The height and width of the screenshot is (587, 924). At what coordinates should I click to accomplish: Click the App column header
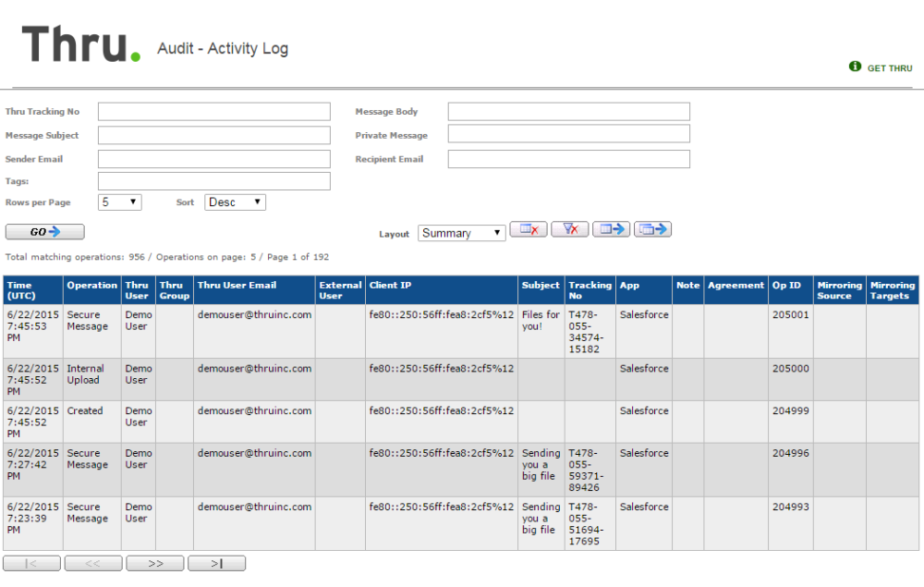coord(644,290)
